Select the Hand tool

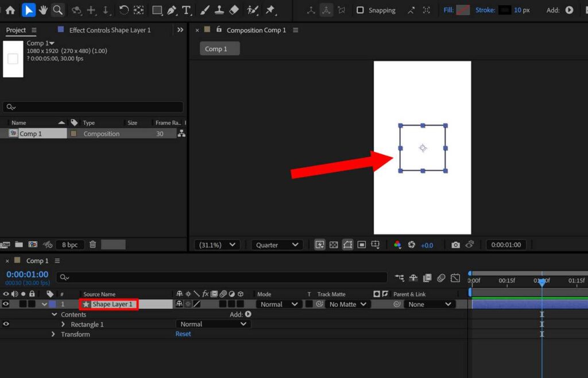[43, 10]
